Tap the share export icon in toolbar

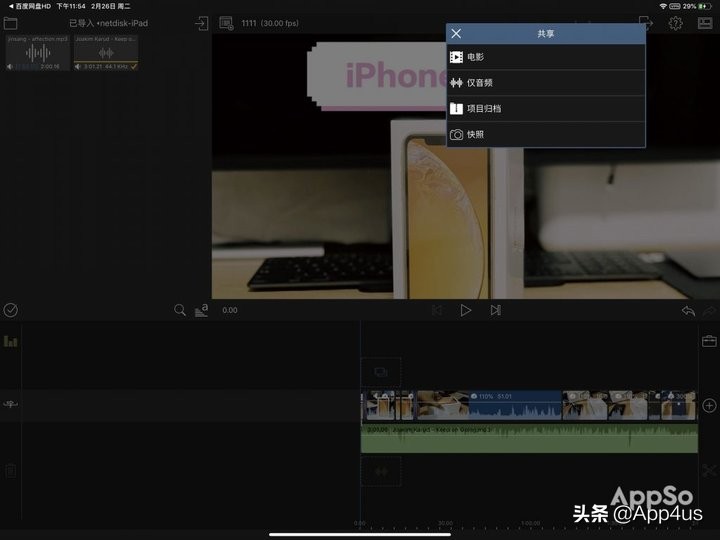[646, 23]
